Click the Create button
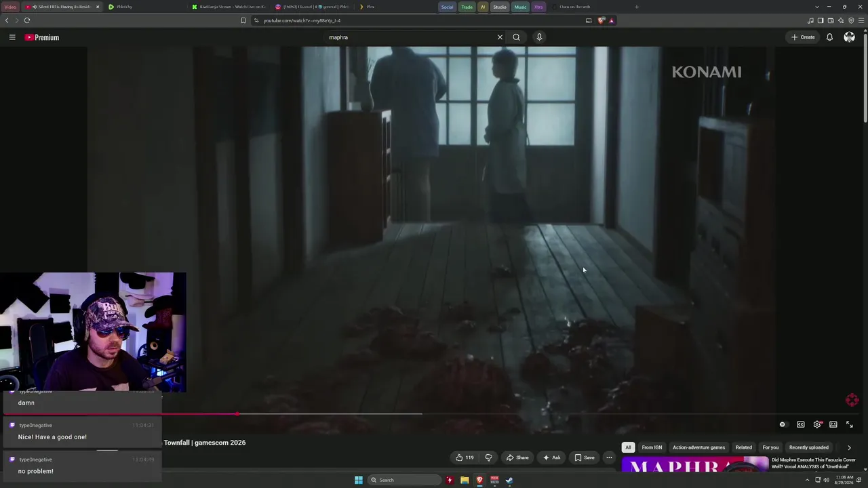This screenshot has width=868, height=488. (803, 37)
